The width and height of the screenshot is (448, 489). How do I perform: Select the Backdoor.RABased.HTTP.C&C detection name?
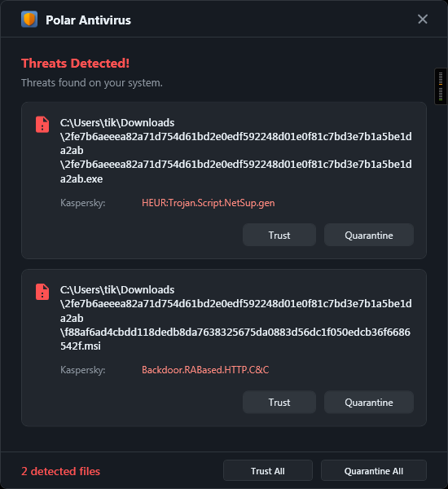click(x=205, y=370)
